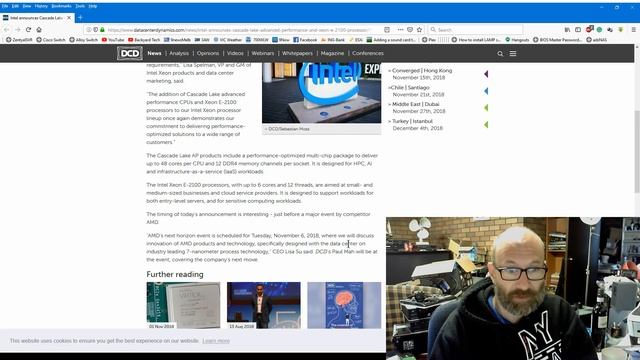Open Further reading thumbnail with brain illustration
This screenshot has height=360, width=640.
pos(344,305)
